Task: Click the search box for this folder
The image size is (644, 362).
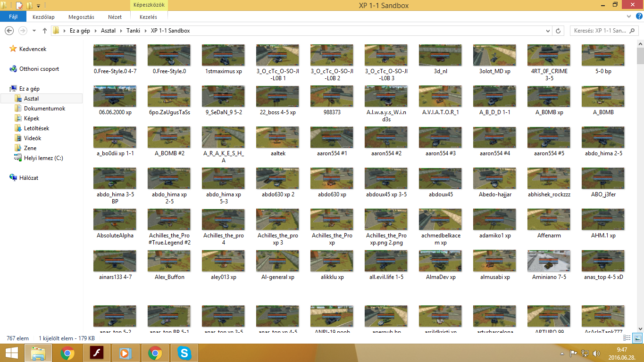Action: point(599,31)
